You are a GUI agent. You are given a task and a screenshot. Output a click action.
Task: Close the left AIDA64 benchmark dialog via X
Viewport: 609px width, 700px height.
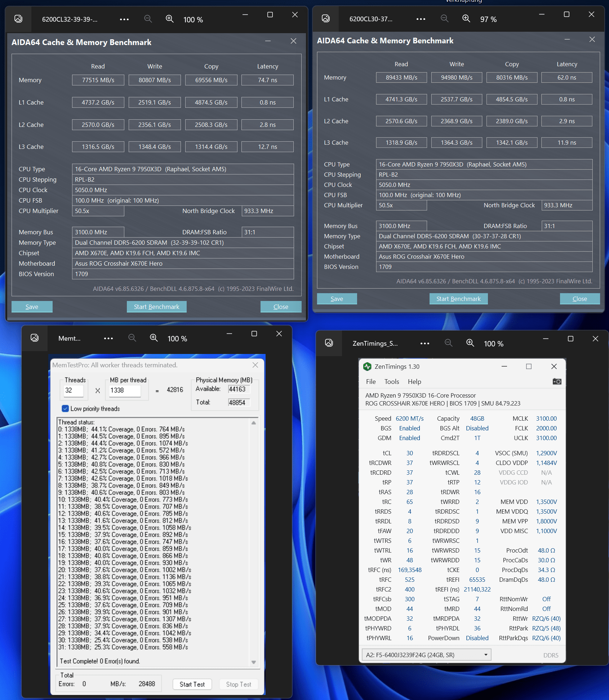tap(293, 41)
